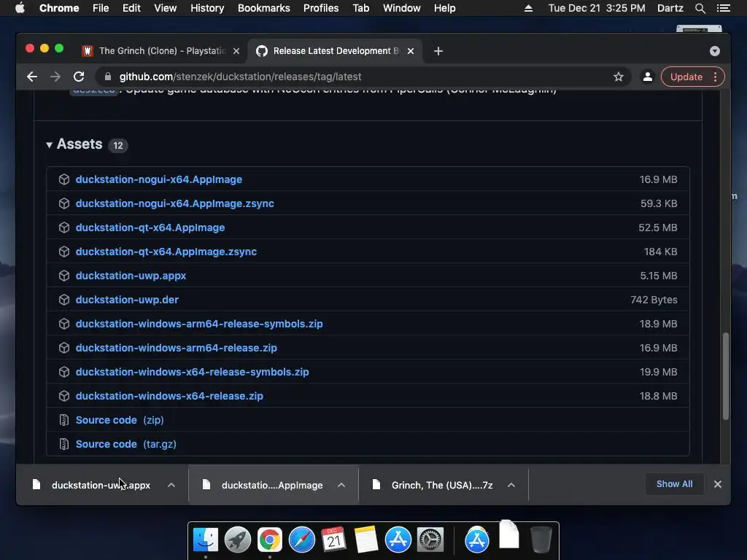Open Calendar from the Dock
This screenshot has width=747, height=560.
[333, 540]
